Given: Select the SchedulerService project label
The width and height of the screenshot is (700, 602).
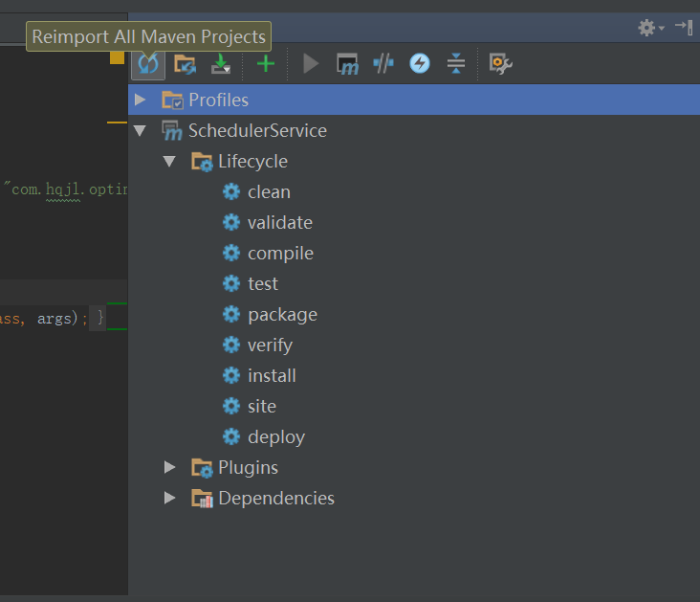Looking at the screenshot, I should (x=257, y=130).
